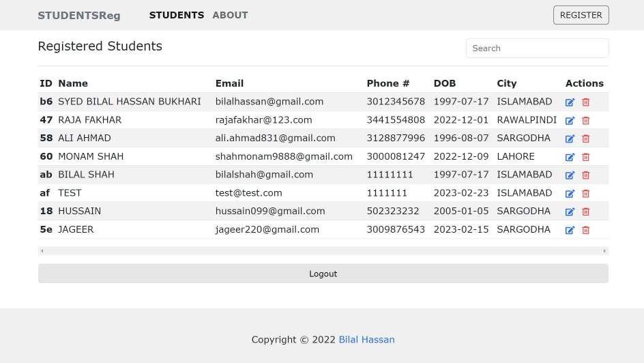
Task: Delete the TEST student record
Action: click(586, 194)
